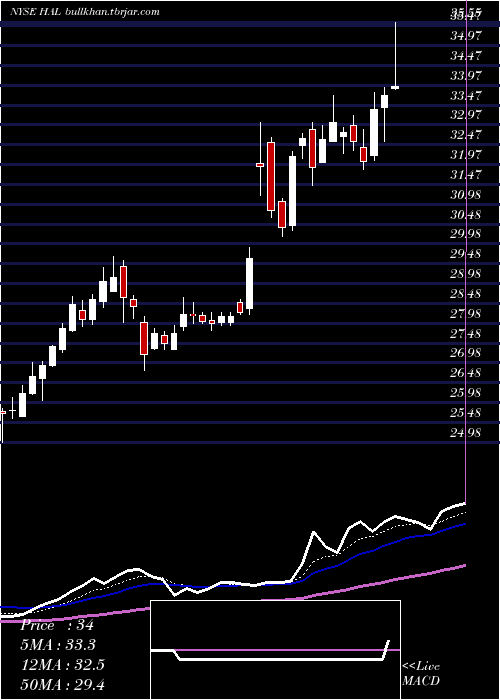The height and width of the screenshot is (700, 500).
Task: Click the 26.98 price axis label
Action: [466, 353]
